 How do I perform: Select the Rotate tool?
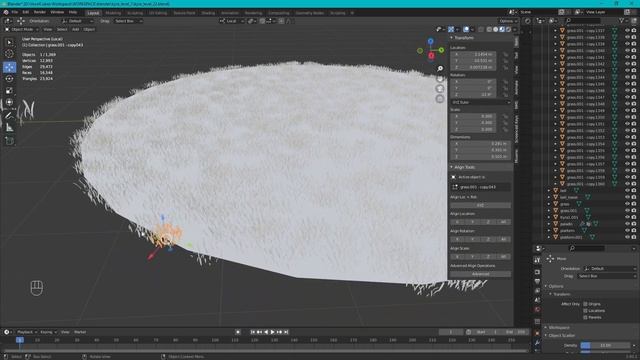pyautogui.click(x=9, y=78)
